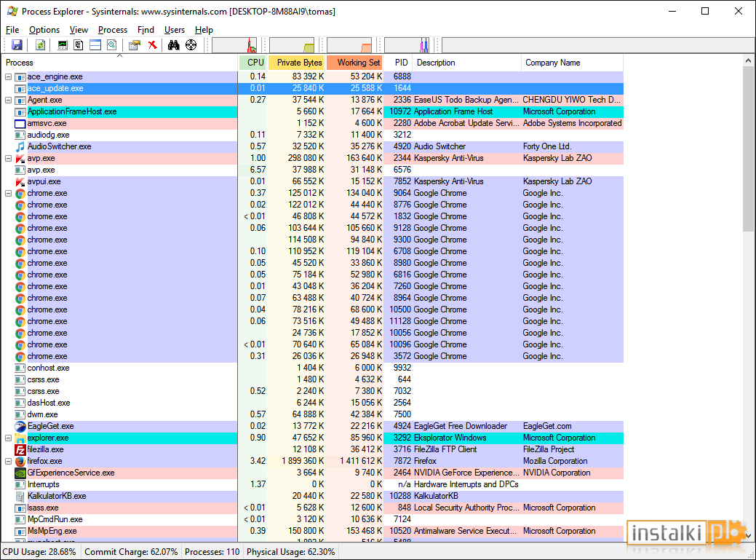Collapse the Agent.exe tree node
Viewport: 756px width, 560px height.
[x=8, y=100]
